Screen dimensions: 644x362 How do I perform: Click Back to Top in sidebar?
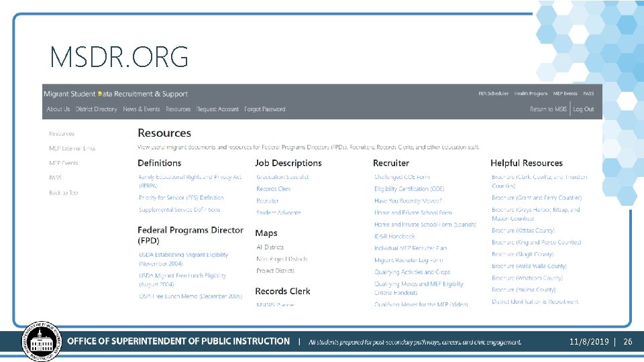coord(63,192)
